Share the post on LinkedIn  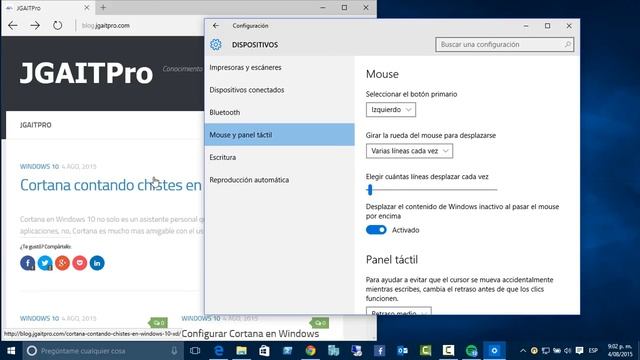[x=97, y=263]
